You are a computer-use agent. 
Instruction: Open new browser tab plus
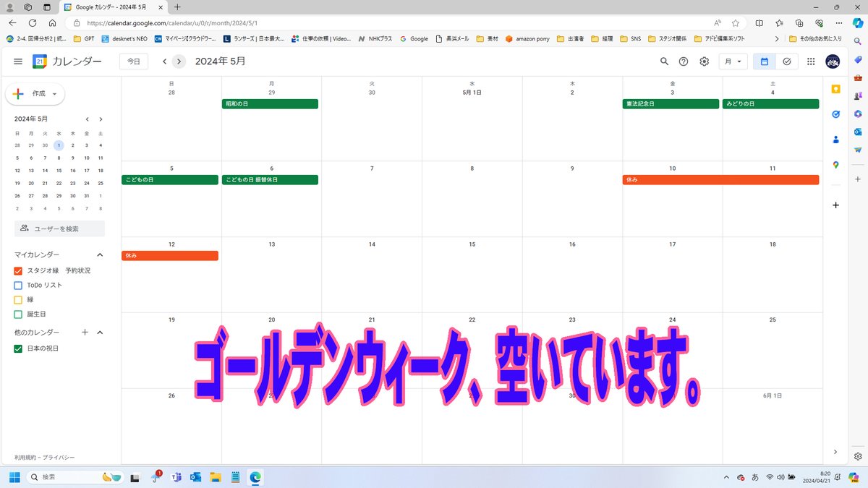click(177, 7)
